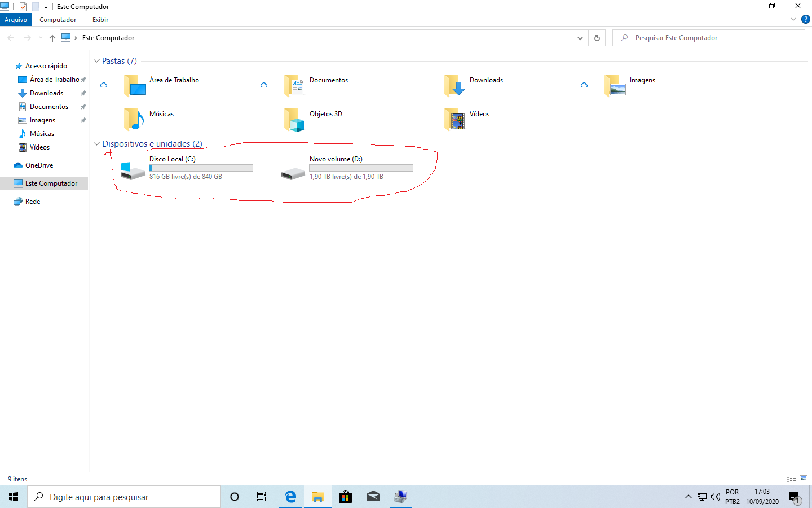This screenshot has height=508, width=812.
Task: Select the Novo volume (D:) drive icon
Action: click(x=293, y=173)
